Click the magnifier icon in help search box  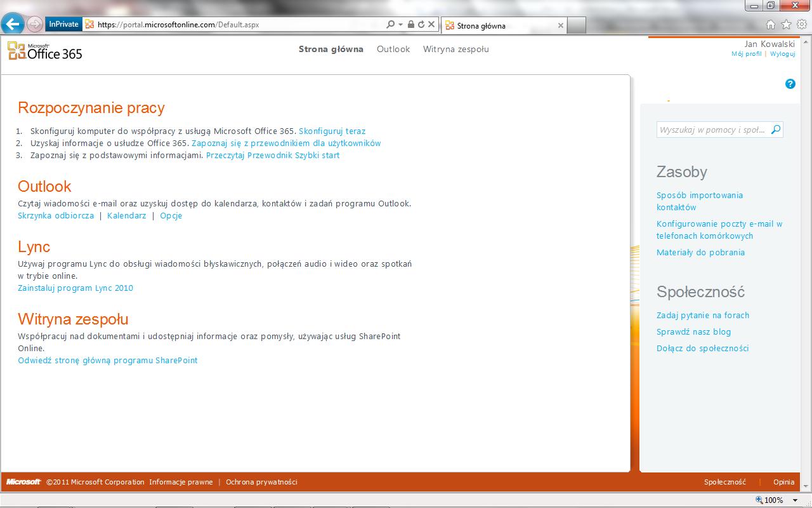coord(776,130)
